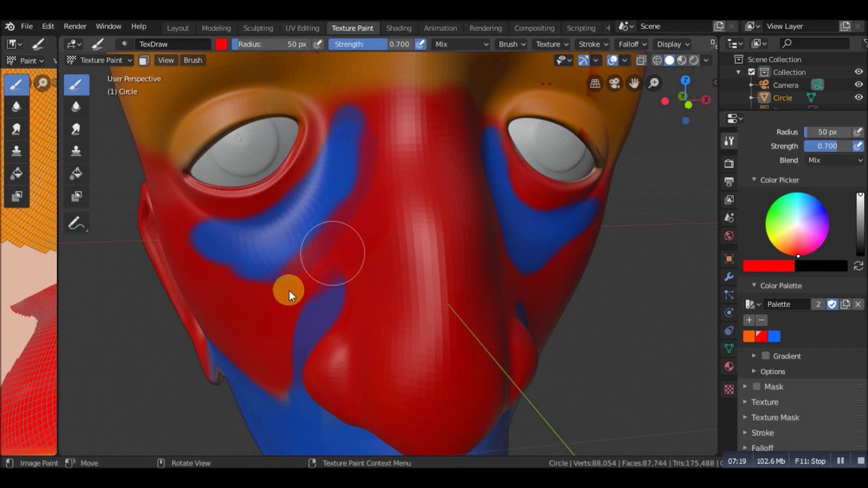Open the Texture Paint mode dropdown
This screenshot has width=868, height=488.
100,60
